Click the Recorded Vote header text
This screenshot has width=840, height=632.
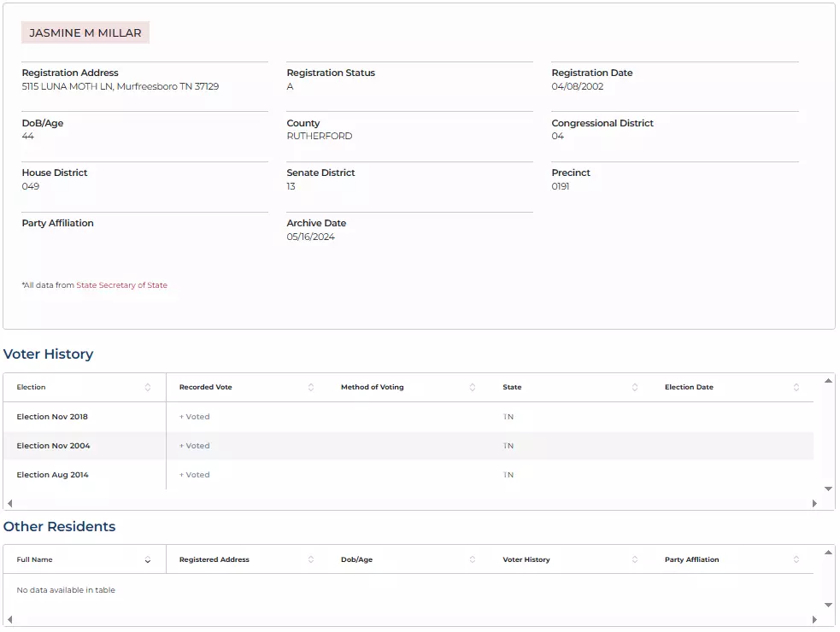[206, 387]
